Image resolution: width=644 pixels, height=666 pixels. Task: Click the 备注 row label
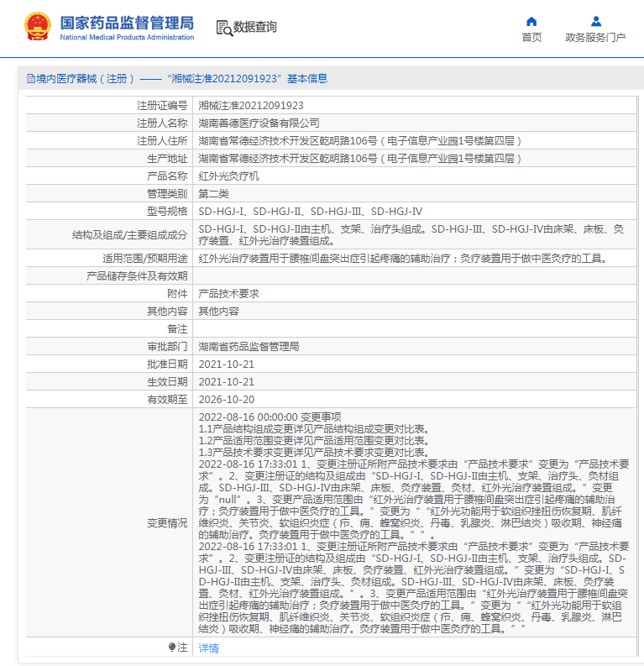click(x=177, y=329)
